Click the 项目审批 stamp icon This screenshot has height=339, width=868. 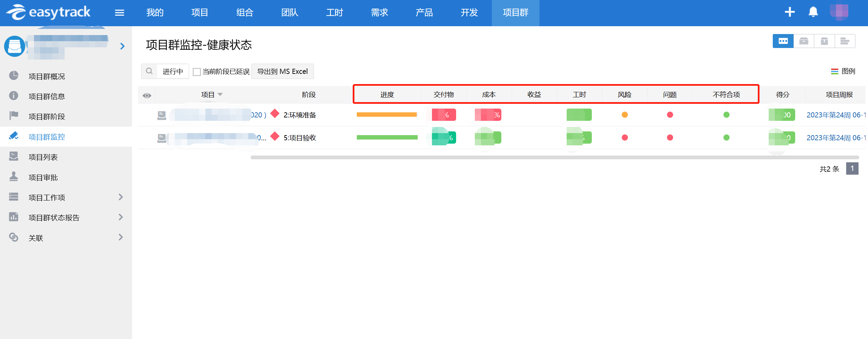(x=14, y=176)
